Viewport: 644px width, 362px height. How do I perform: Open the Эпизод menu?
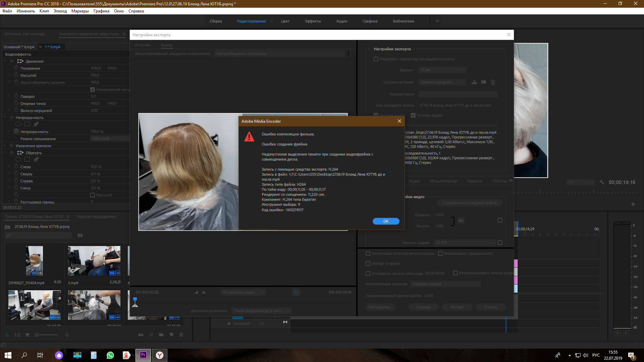click(60, 11)
